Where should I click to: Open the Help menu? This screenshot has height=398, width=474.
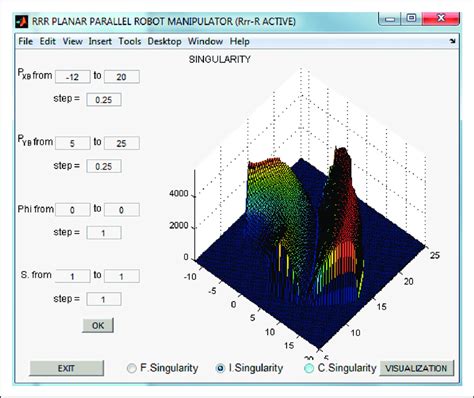point(239,41)
